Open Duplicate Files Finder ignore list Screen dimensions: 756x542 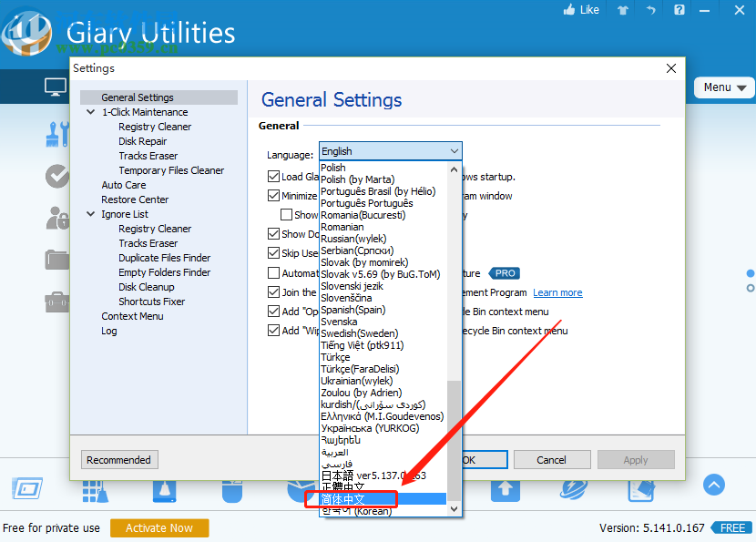pyautogui.click(x=165, y=258)
